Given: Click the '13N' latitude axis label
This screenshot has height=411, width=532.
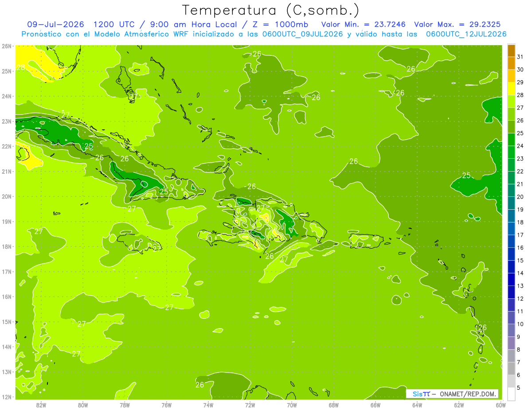Looking at the screenshot, I should coord(6,372).
